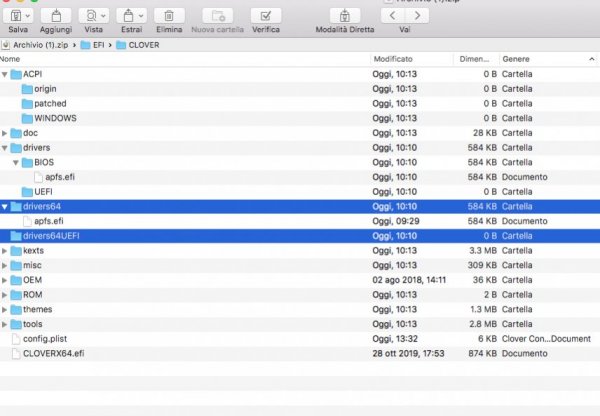Select the OEM folder name
Screen dimensions: 600x416
coord(32,280)
